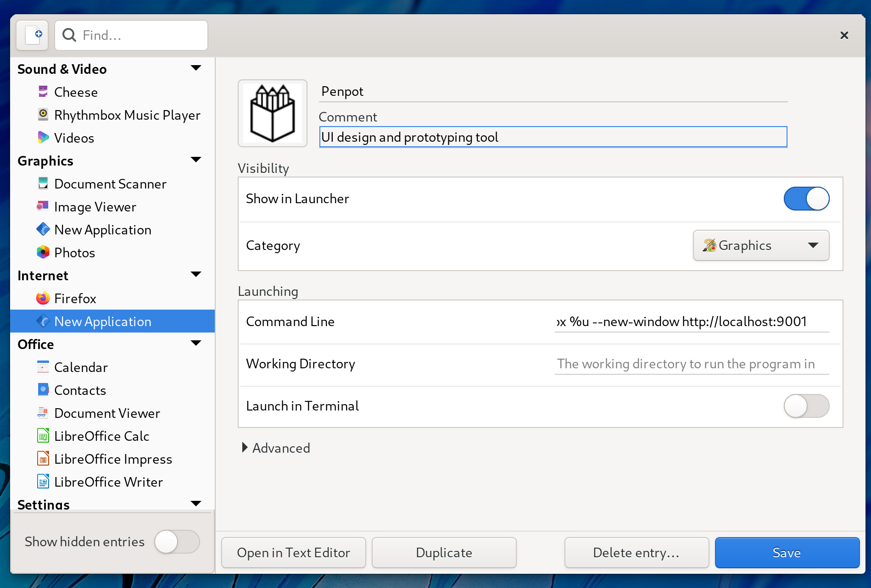Collapse the Graphics category arrow
Screen dimensions: 871x588
pos(196,160)
